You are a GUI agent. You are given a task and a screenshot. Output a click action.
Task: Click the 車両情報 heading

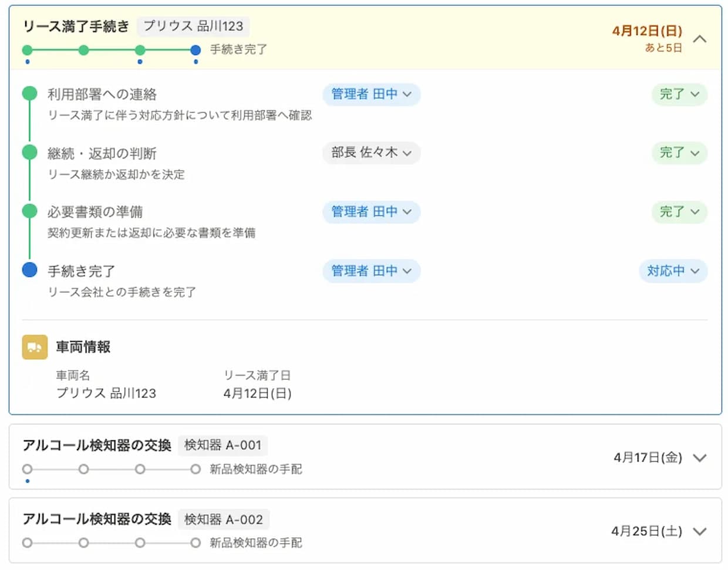click(83, 347)
